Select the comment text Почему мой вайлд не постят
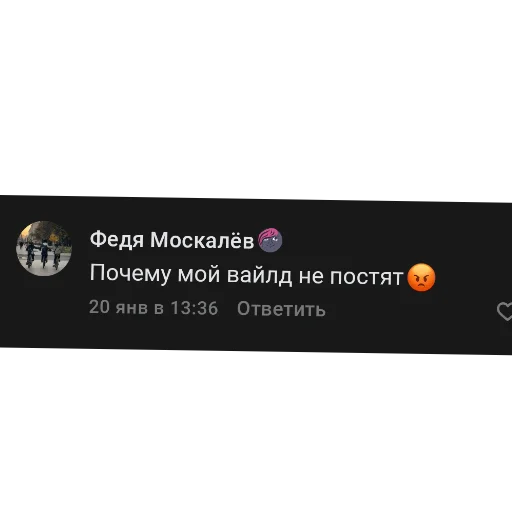512x512 pixels. click(246, 275)
